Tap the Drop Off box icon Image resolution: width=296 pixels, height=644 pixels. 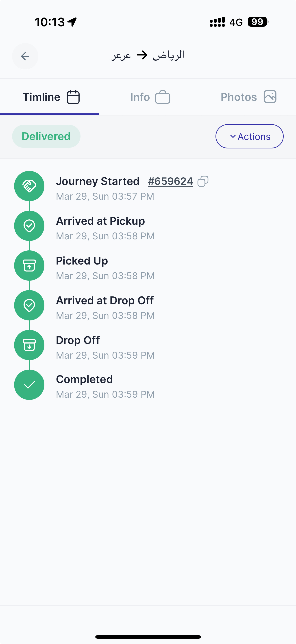point(29,345)
